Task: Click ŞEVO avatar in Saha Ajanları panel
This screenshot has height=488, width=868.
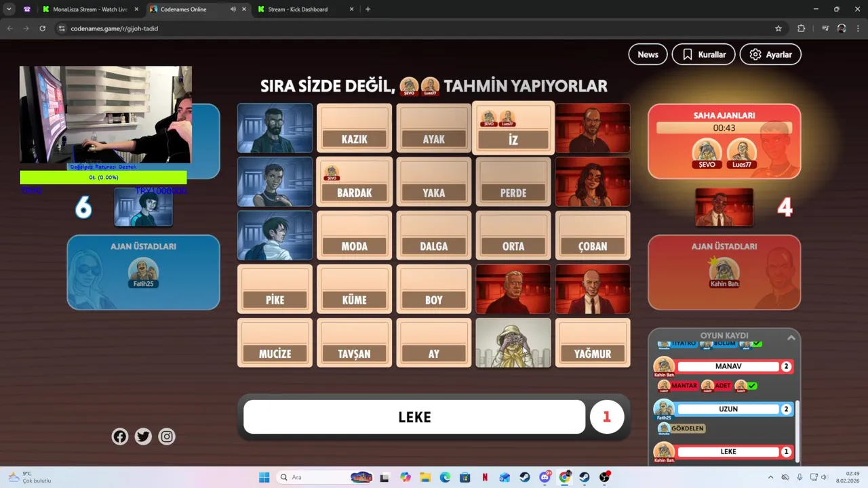Action: 707,153
